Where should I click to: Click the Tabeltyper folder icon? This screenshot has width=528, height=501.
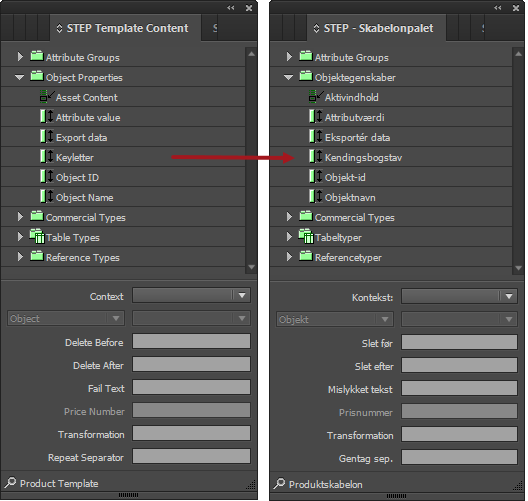coord(306,236)
